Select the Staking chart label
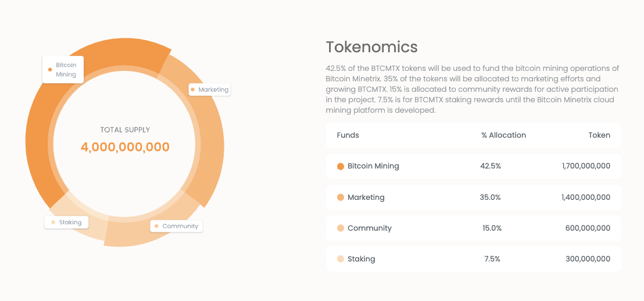Screen dimensions: 644x301 (x=66, y=223)
